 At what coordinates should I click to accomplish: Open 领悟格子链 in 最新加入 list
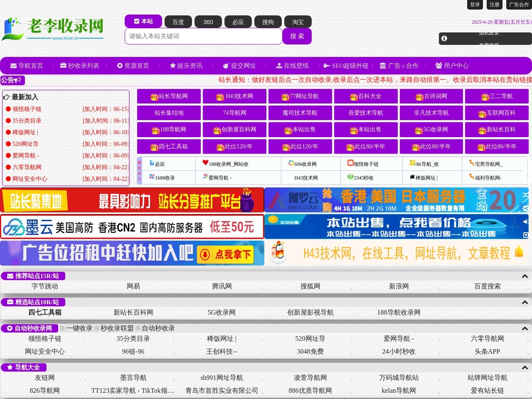[27, 109]
